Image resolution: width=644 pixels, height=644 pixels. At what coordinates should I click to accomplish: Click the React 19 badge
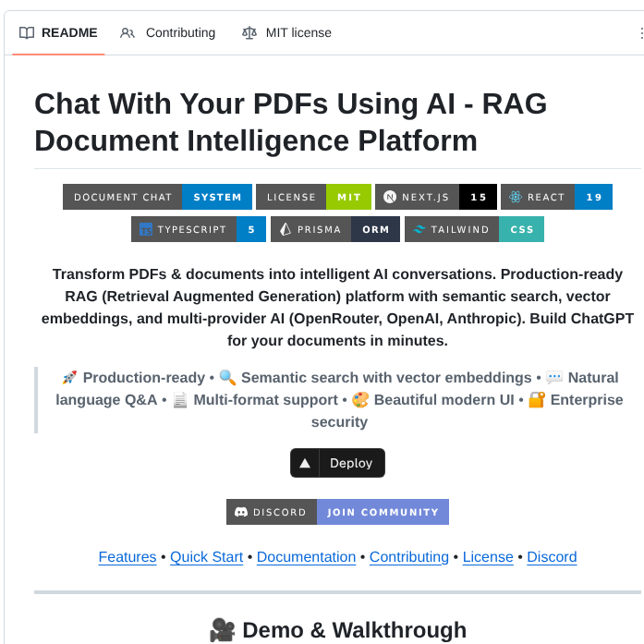556,197
